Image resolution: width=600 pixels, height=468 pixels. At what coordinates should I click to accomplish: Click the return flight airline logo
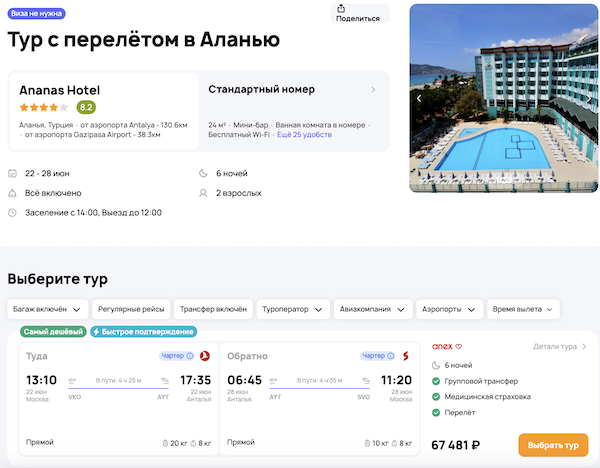coord(405,355)
